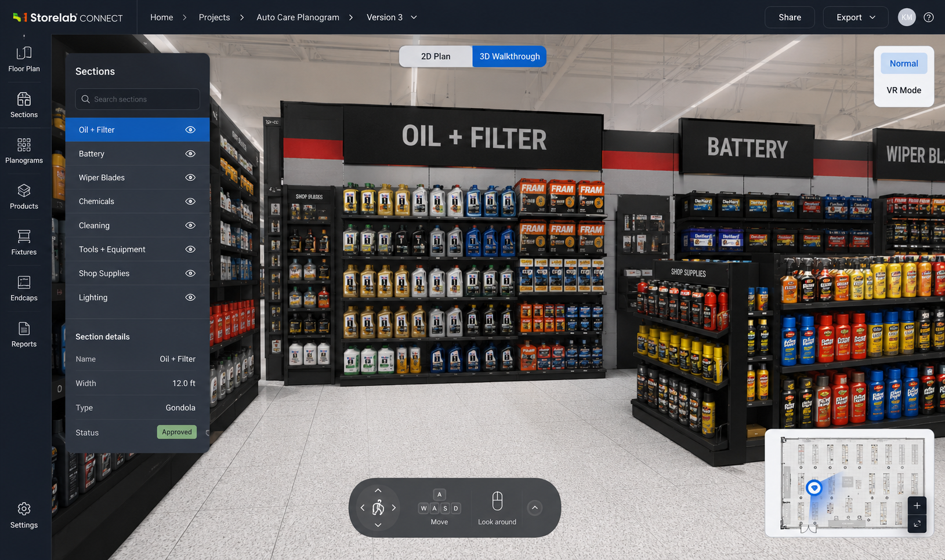Click the help question mark icon
945x560 pixels.
pyautogui.click(x=929, y=17)
